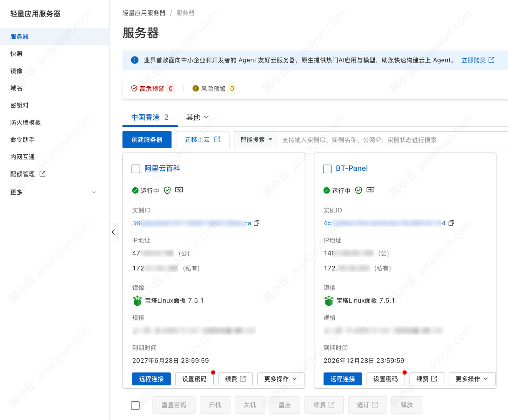Open external link icon beside 配额管理

point(43,174)
